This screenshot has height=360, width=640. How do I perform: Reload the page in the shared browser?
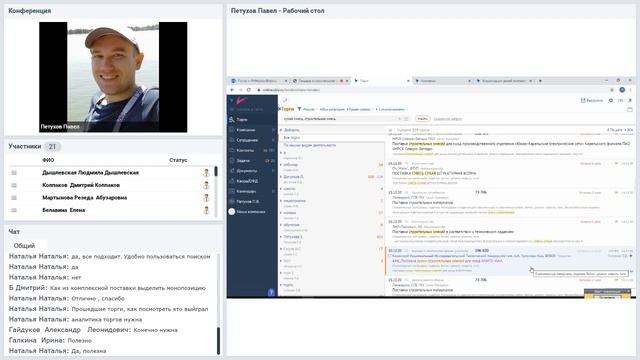coord(249,90)
